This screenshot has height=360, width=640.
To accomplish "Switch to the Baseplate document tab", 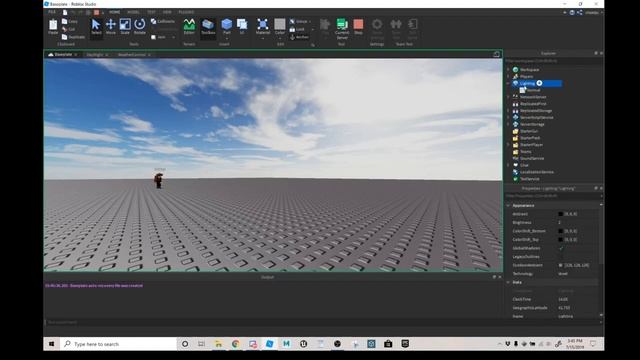I will pos(62,54).
